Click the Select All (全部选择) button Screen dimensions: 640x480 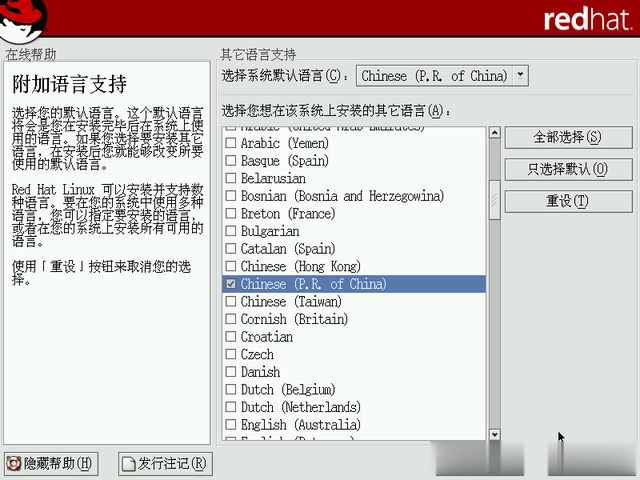(x=569, y=137)
